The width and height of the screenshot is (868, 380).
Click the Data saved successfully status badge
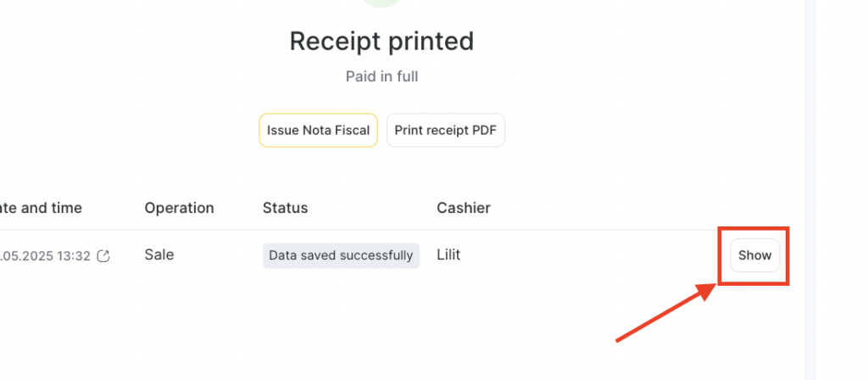[x=341, y=255]
